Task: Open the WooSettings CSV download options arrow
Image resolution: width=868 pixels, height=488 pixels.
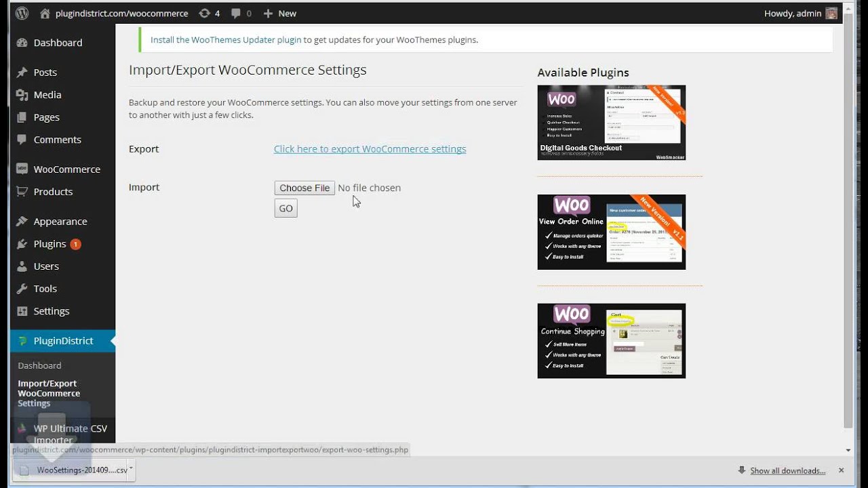Action: click(x=130, y=468)
